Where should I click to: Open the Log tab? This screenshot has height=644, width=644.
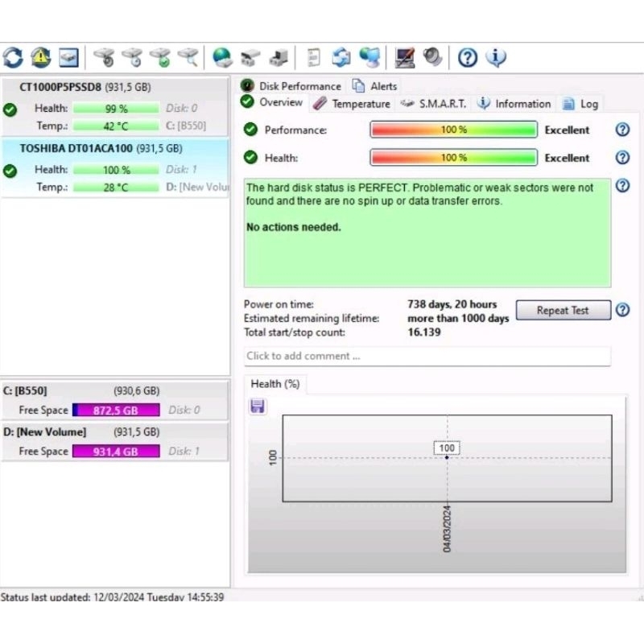(580, 104)
